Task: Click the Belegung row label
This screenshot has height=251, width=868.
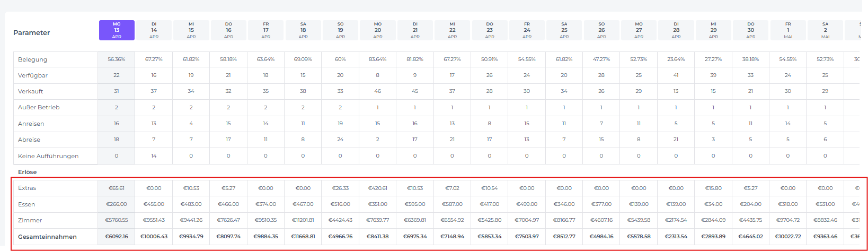Action: [33, 59]
